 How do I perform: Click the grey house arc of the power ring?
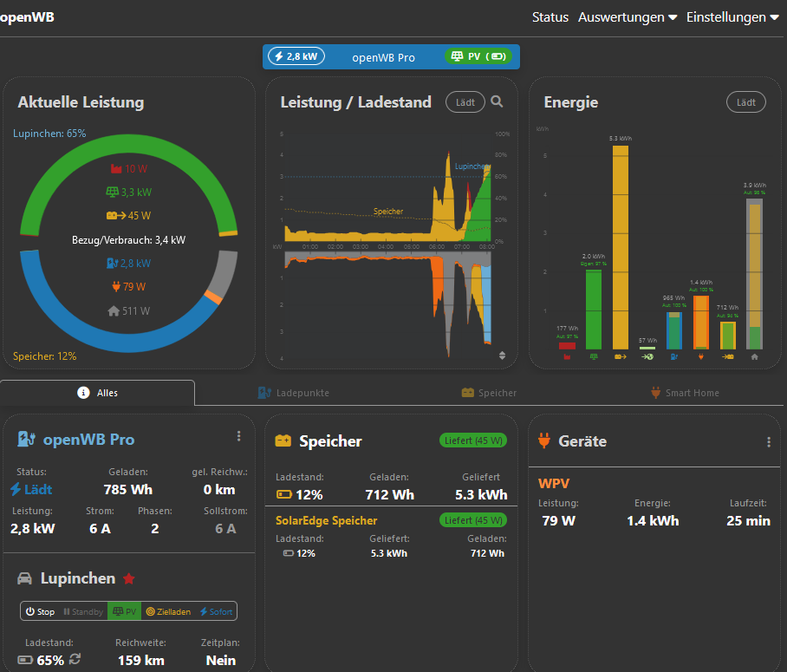point(226,274)
